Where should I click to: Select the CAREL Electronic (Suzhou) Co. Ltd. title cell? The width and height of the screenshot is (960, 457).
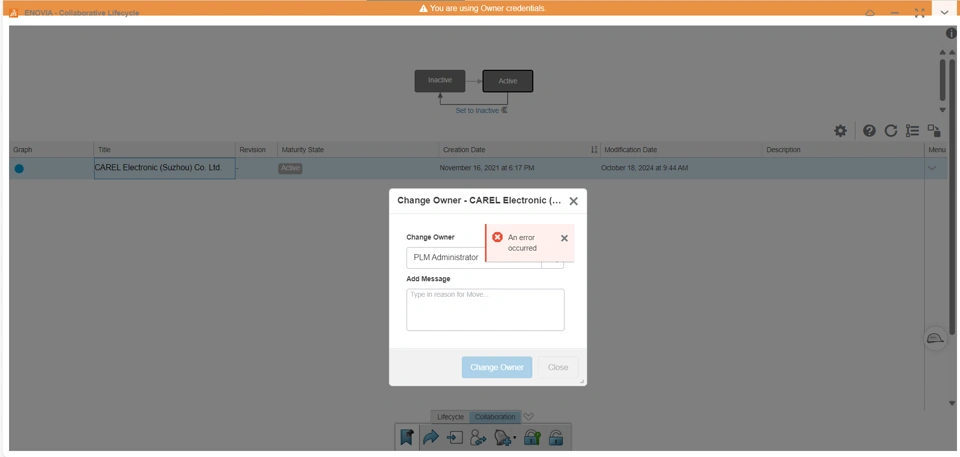(x=164, y=168)
